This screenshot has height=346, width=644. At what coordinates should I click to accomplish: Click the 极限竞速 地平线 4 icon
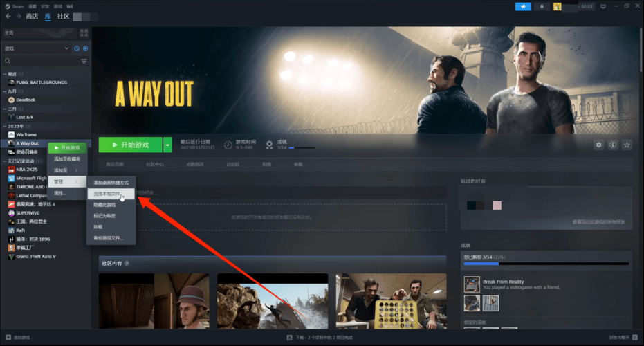coord(11,204)
